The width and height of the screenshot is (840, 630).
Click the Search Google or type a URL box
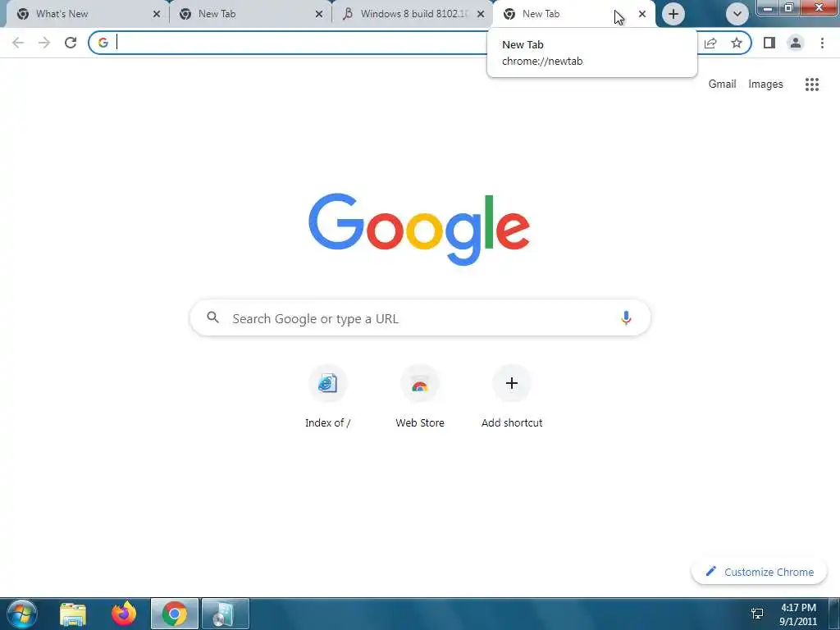(421, 318)
